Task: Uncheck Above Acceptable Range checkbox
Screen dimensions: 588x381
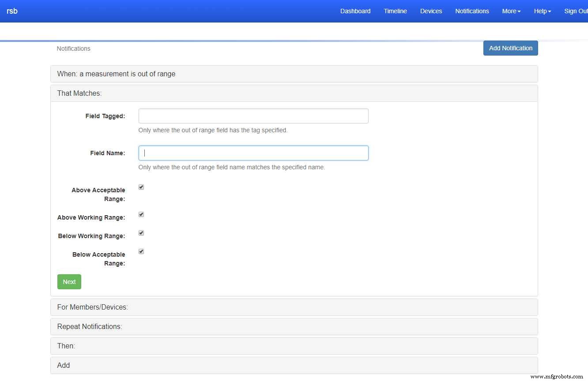Action: [141, 187]
